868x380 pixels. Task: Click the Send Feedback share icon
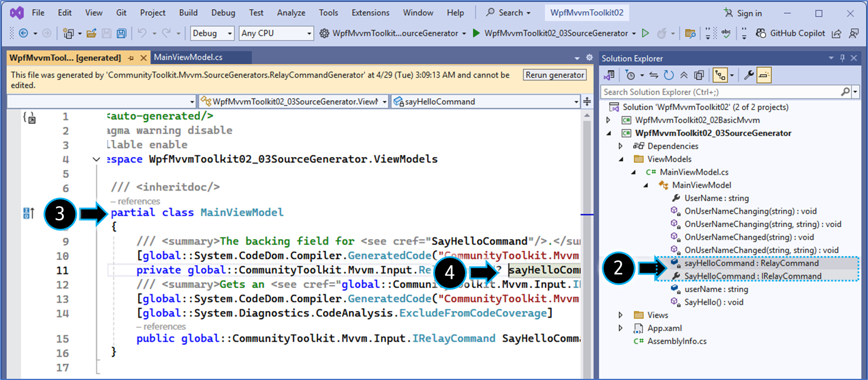coord(836,34)
